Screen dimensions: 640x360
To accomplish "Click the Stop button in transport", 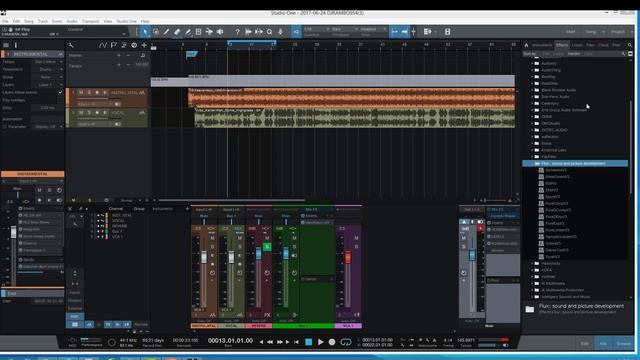I will (309, 342).
